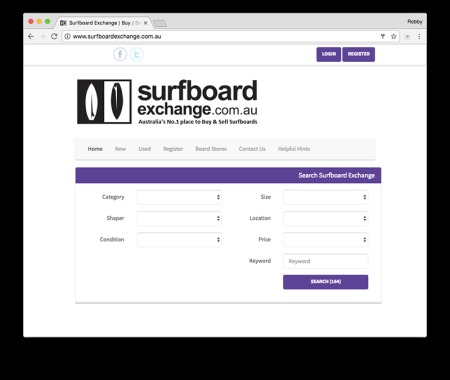
Task: Click the surfboard logo image
Action: coord(104,102)
